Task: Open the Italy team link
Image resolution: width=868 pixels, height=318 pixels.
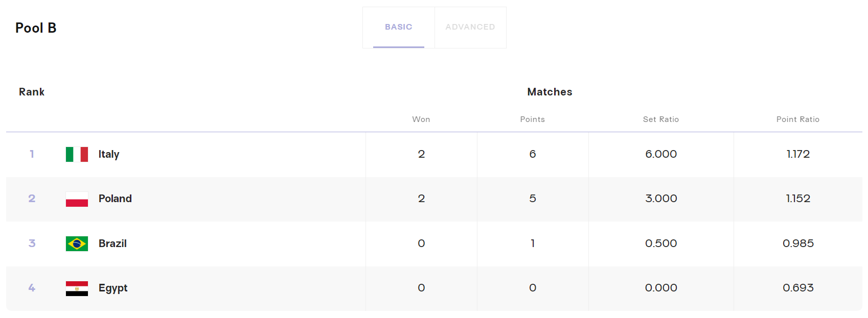Action: [x=109, y=154]
